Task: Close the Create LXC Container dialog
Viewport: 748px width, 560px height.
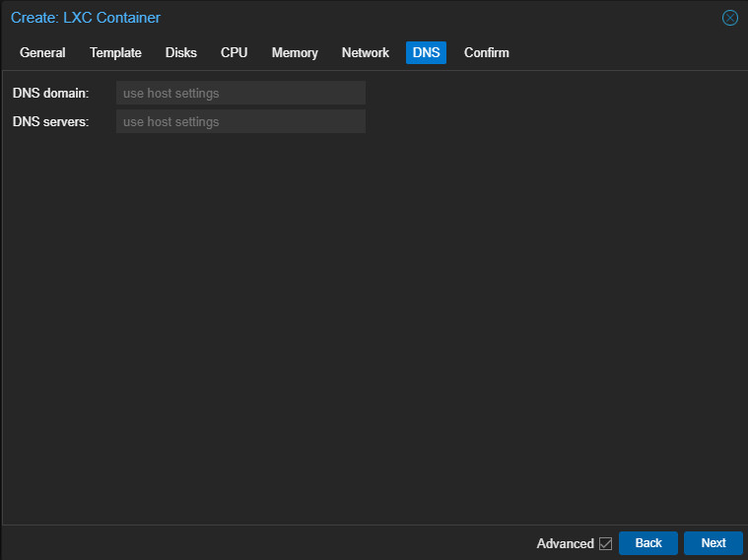Action: pos(730,18)
